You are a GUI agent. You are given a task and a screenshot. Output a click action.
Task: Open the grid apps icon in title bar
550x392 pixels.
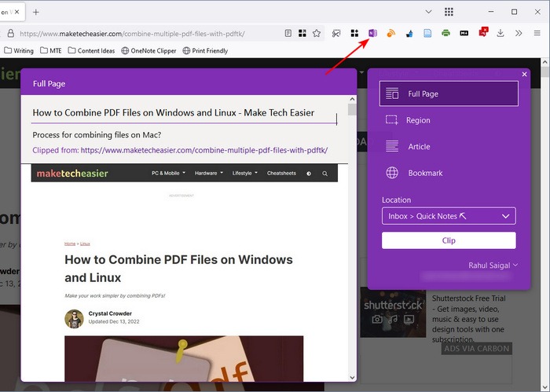point(449,12)
